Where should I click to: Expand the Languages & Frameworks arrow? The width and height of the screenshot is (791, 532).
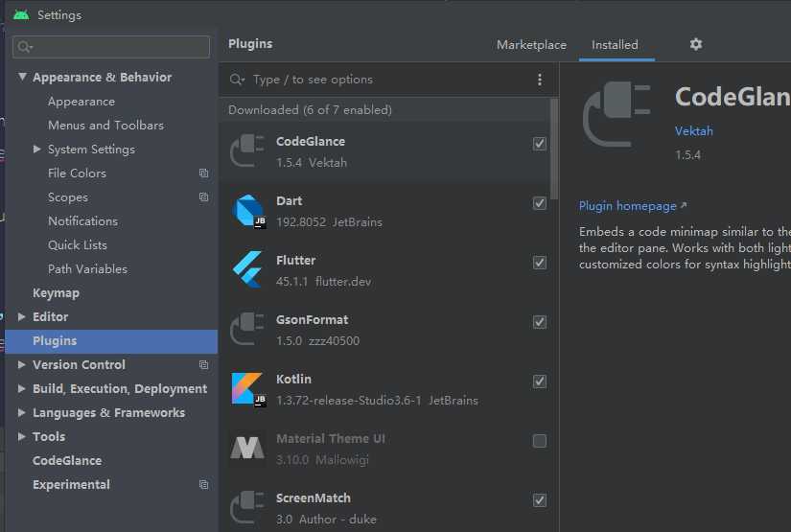[22, 412]
